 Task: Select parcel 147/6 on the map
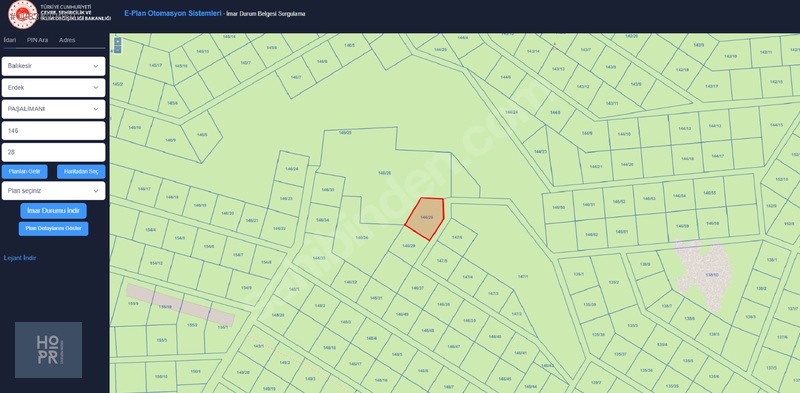[457, 237]
